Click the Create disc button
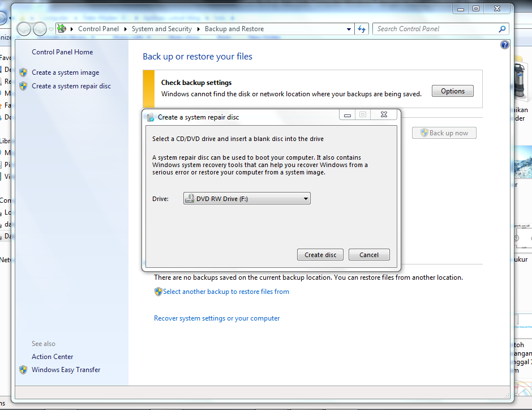This screenshot has height=410, width=532. [x=320, y=254]
